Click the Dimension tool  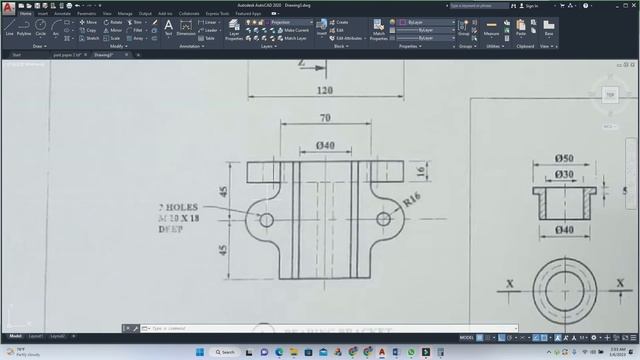pyautogui.click(x=186, y=28)
